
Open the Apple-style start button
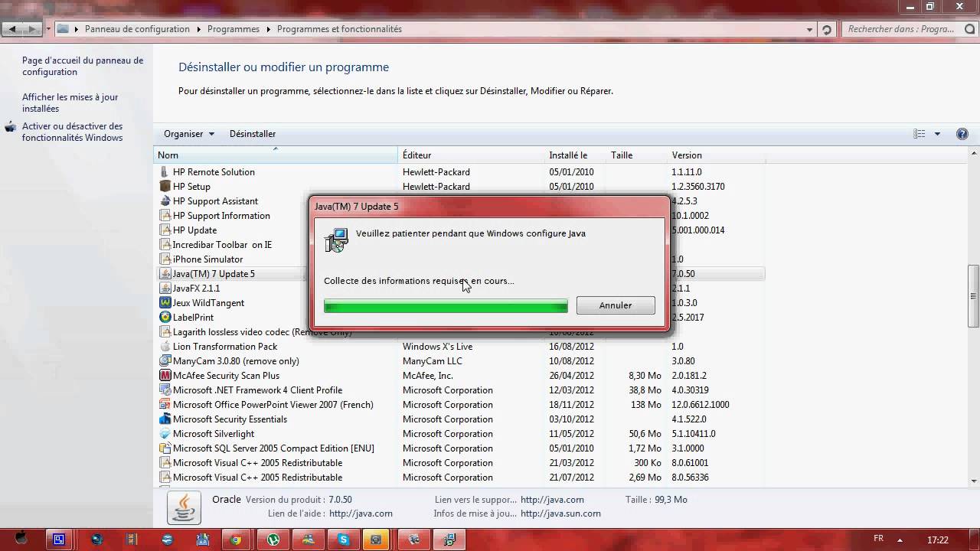(x=21, y=539)
